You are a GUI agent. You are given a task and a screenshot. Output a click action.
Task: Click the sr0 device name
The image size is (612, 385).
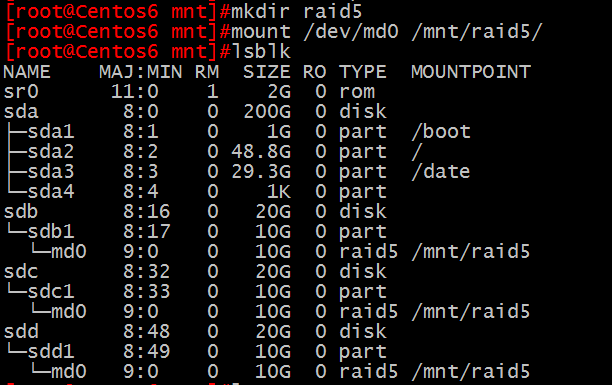[x=21, y=92]
